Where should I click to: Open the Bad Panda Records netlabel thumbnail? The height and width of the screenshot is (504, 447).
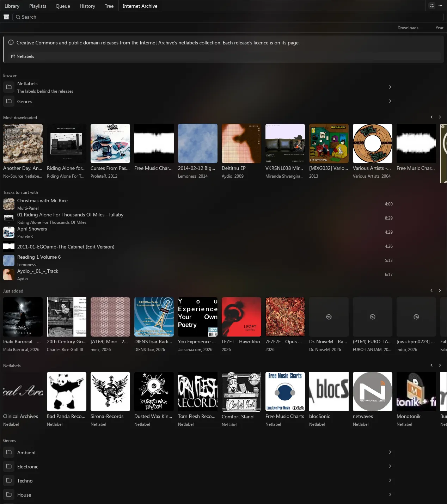click(67, 392)
